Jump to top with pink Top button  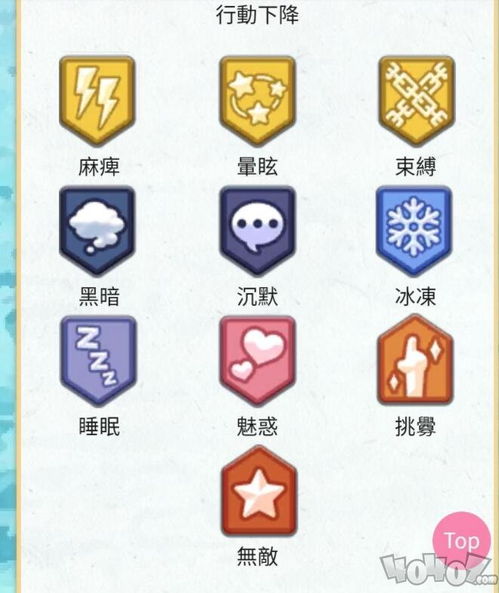click(x=462, y=541)
